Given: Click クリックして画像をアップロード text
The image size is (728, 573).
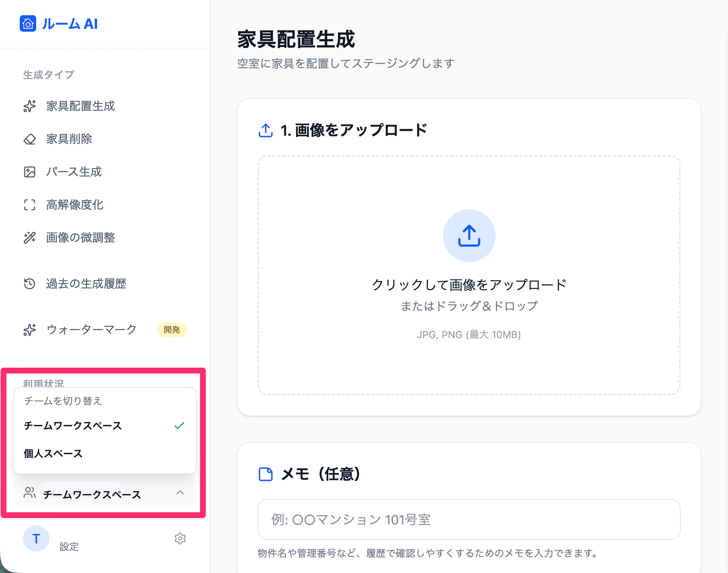Looking at the screenshot, I should (469, 285).
